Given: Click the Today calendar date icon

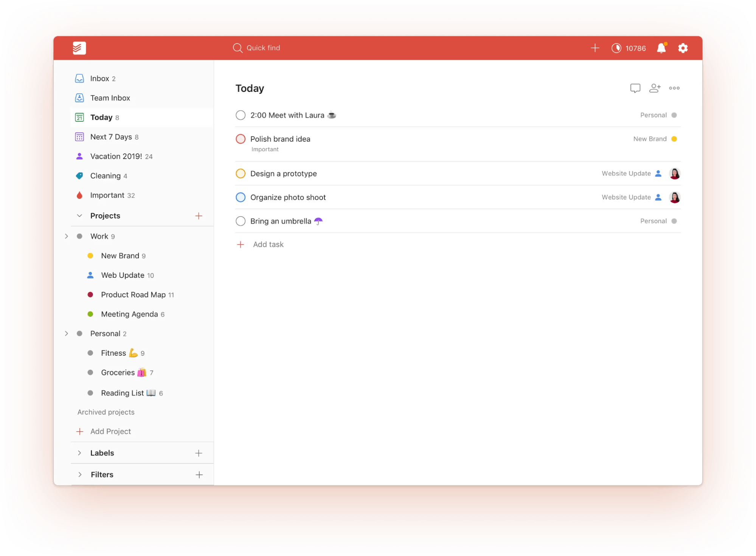Looking at the screenshot, I should point(79,117).
